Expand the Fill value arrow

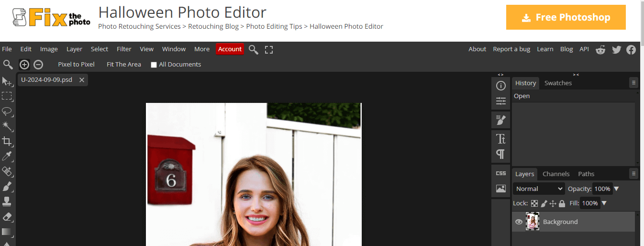604,203
